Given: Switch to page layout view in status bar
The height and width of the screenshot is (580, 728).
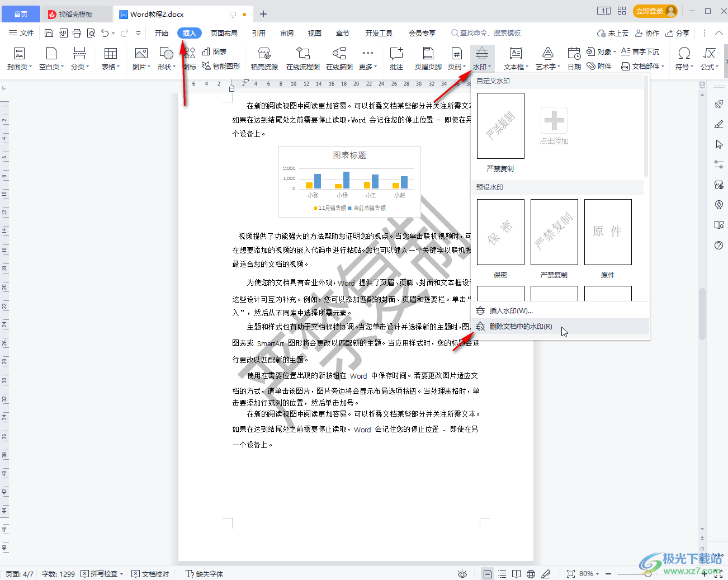Looking at the screenshot, I should 488,574.
